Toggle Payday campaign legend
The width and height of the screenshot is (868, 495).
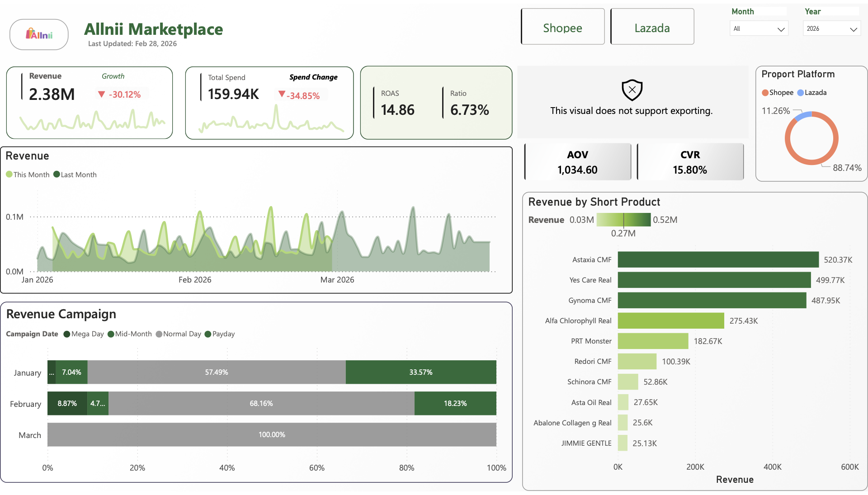point(220,334)
